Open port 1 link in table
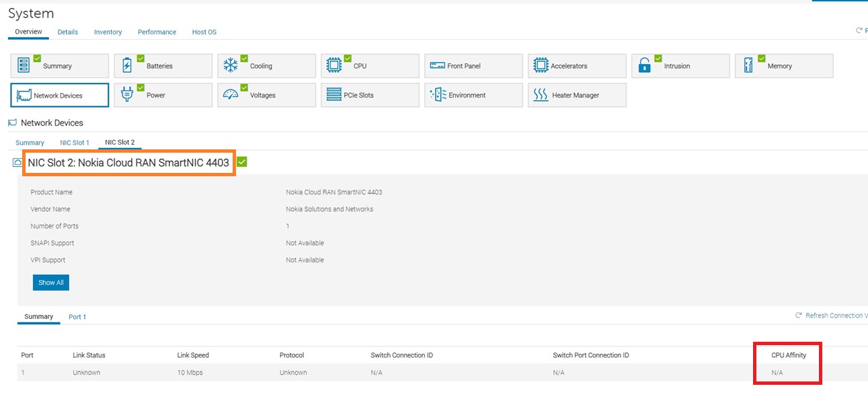 [23, 373]
